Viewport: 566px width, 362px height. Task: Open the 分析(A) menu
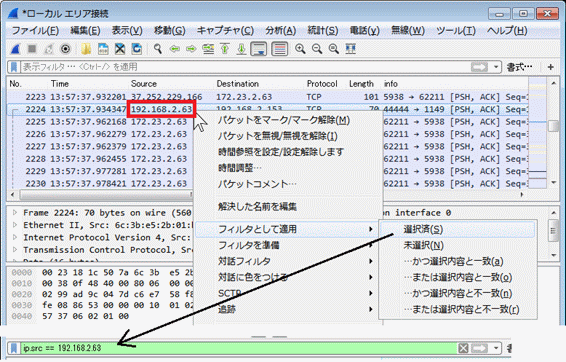[x=280, y=31]
